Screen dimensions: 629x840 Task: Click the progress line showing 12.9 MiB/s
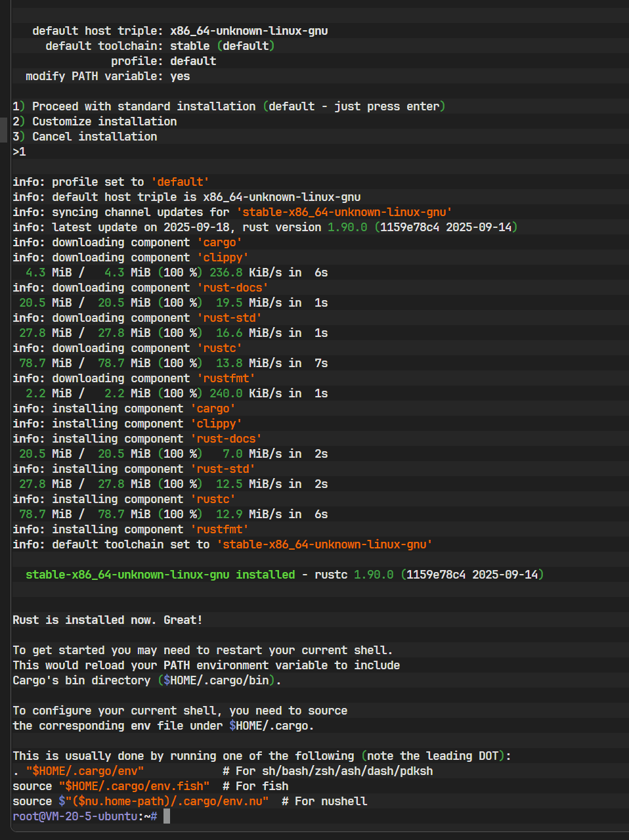pyautogui.click(x=173, y=514)
